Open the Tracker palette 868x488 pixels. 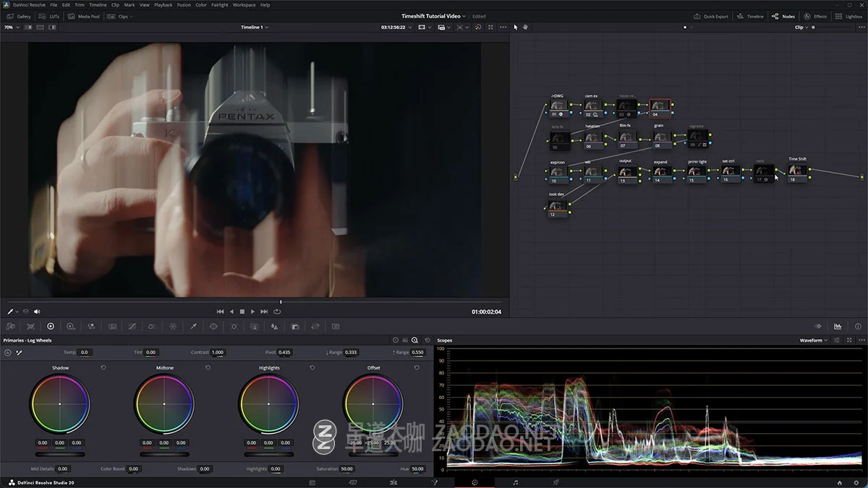pos(234,326)
